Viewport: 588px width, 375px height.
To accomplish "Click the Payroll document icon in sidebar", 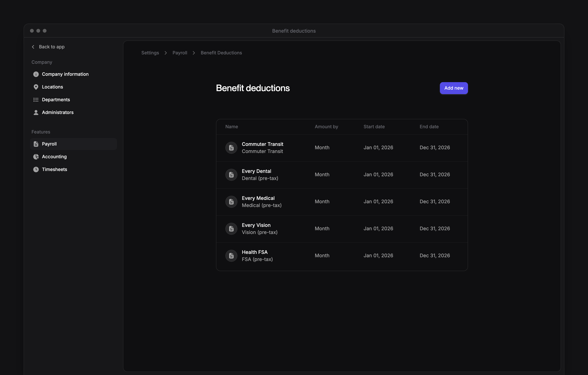I will pyautogui.click(x=36, y=144).
